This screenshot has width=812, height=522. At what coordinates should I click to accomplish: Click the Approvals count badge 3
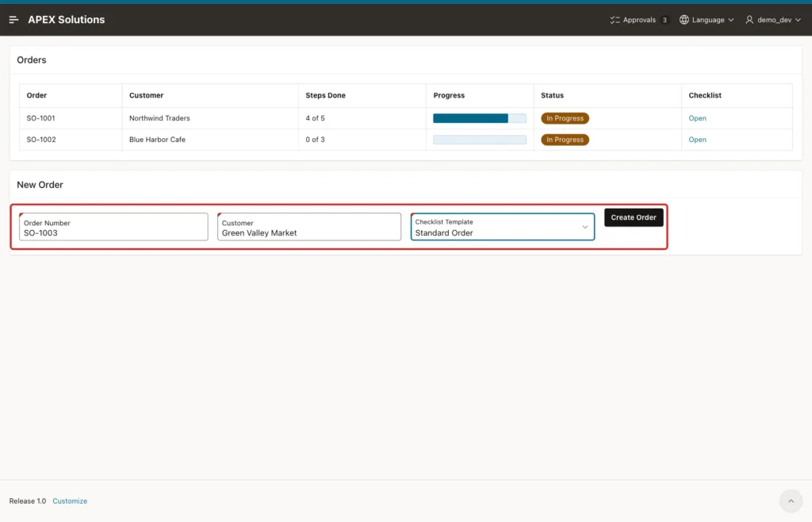pos(665,20)
